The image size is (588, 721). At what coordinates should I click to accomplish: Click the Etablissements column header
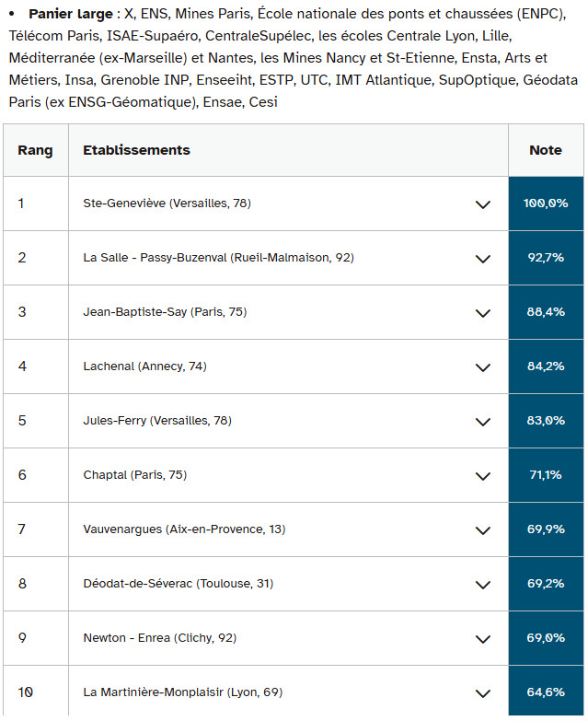136,150
